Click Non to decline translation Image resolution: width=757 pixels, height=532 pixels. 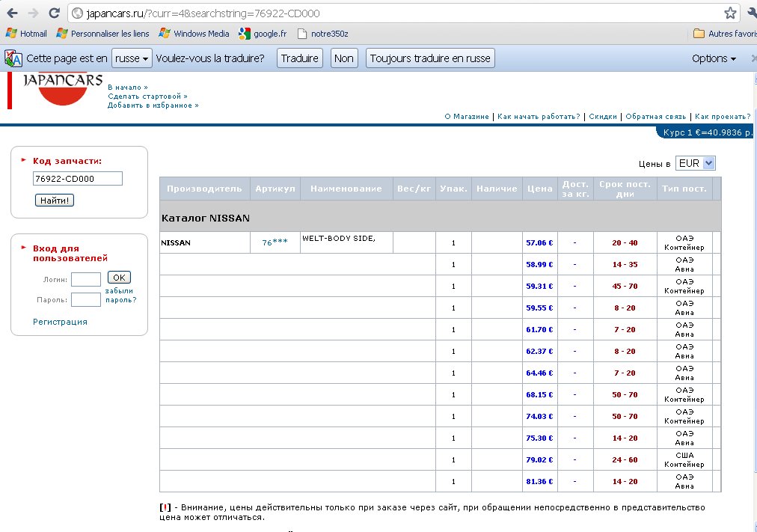344,58
